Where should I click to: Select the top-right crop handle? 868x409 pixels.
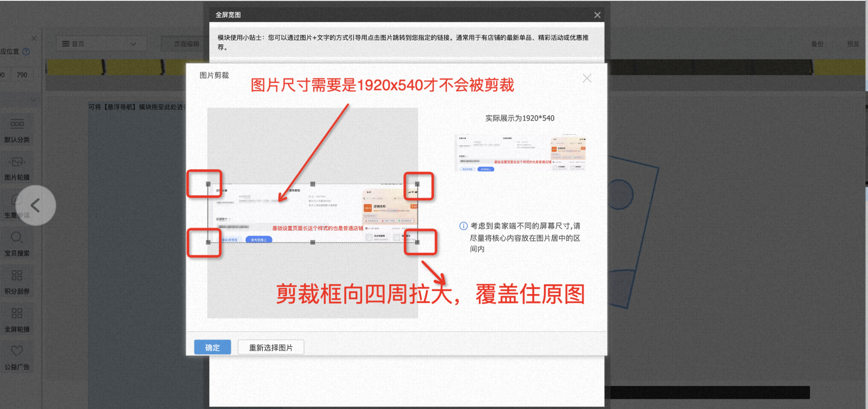point(417,184)
